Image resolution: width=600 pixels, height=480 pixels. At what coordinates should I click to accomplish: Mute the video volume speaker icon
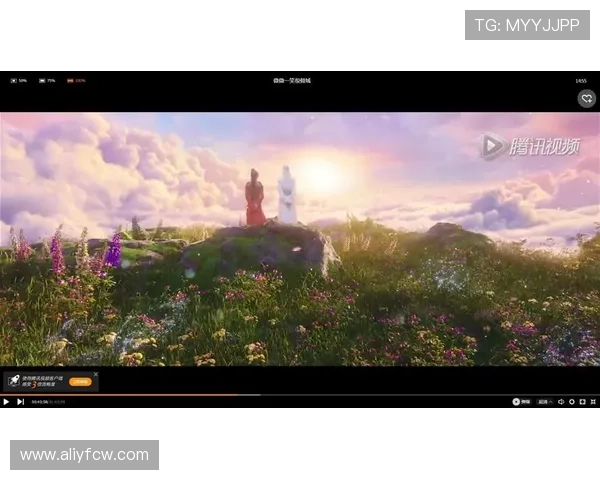[x=561, y=402]
